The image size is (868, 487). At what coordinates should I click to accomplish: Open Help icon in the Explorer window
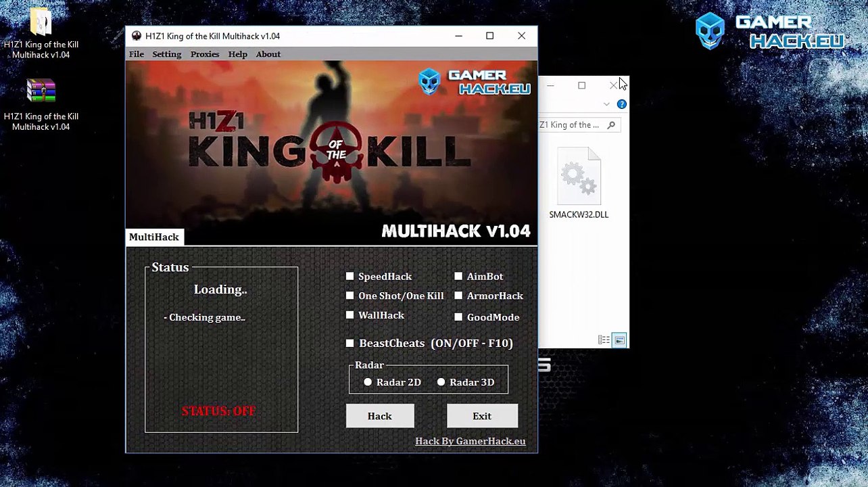click(621, 104)
